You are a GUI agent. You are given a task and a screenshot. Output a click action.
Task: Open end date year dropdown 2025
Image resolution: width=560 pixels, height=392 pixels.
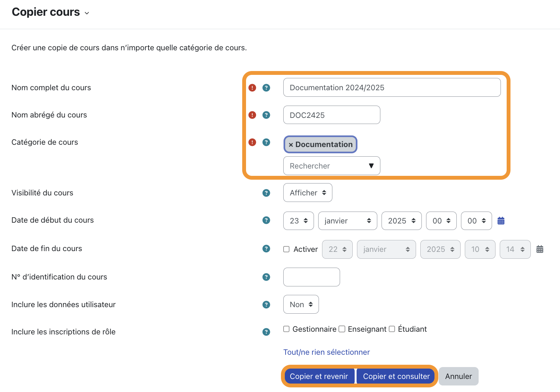pyautogui.click(x=440, y=249)
